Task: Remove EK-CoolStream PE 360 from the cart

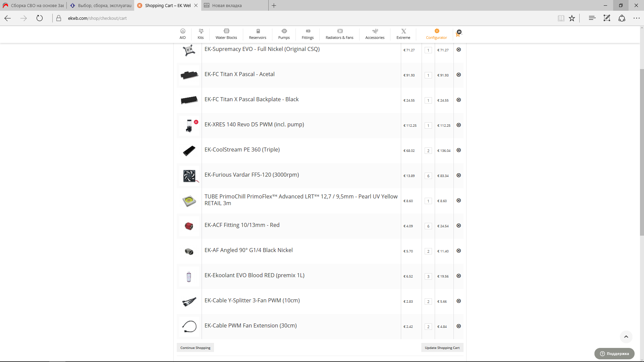Action: click(459, 150)
